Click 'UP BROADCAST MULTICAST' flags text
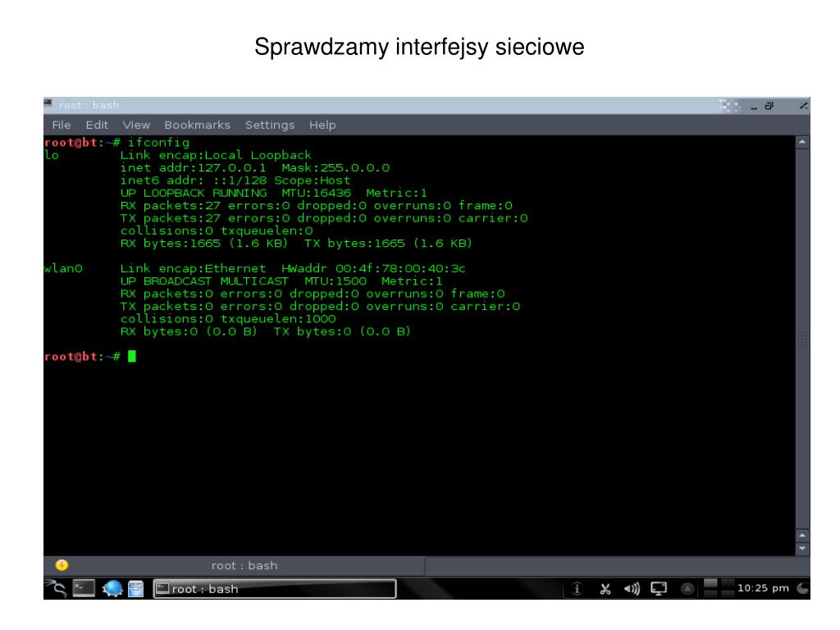 204,281
